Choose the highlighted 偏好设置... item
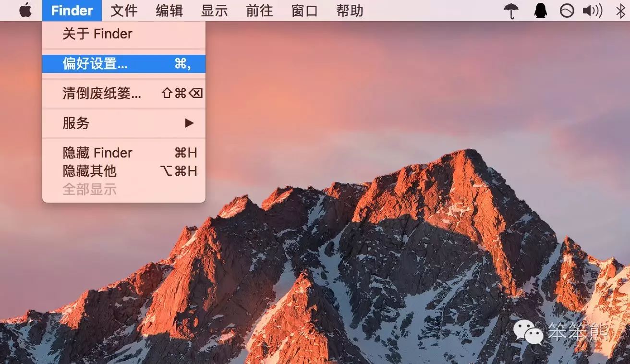Screen dimensions: 630x364 tap(95, 63)
